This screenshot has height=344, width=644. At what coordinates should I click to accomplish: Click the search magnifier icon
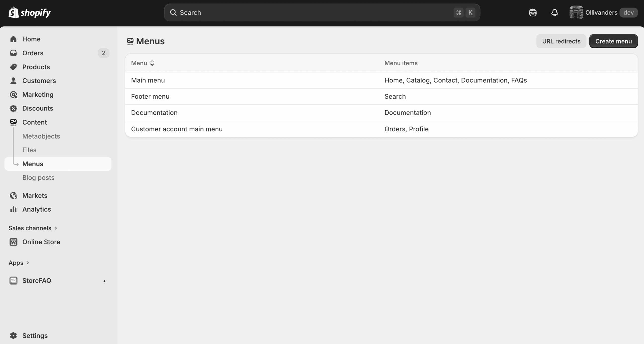point(173,13)
